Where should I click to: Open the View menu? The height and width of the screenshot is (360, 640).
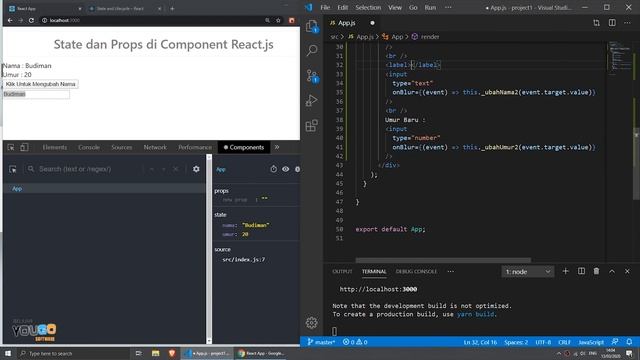tap(395, 7)
